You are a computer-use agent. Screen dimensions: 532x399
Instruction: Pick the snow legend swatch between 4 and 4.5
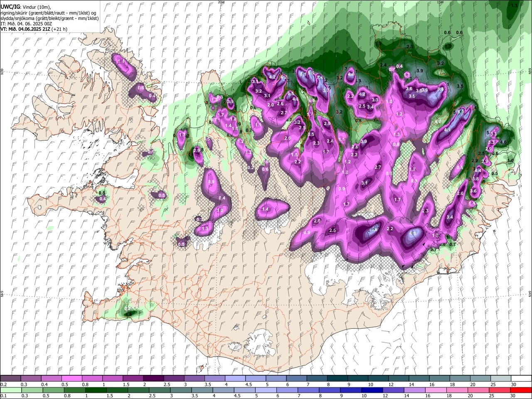[x=235, y=378]
